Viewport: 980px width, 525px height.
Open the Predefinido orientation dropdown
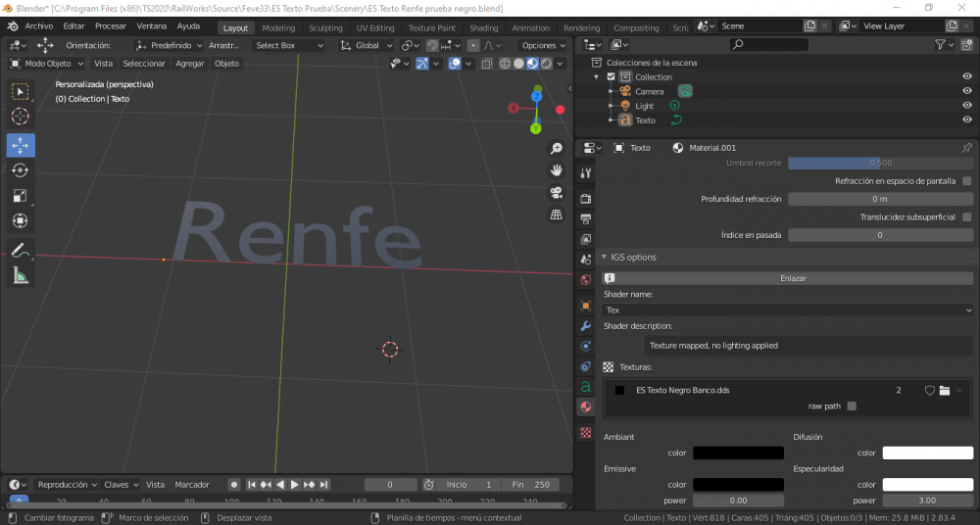[169, 46]
